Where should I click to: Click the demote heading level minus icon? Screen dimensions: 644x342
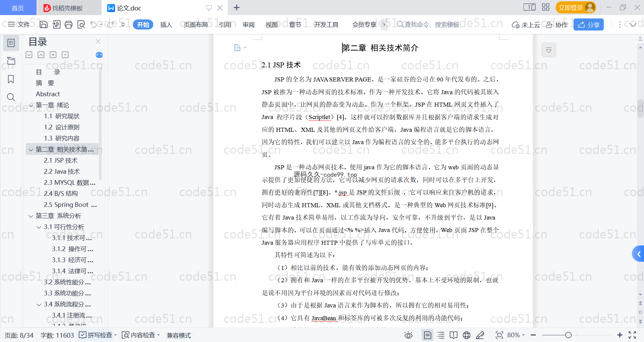click(x=65, y=55)
